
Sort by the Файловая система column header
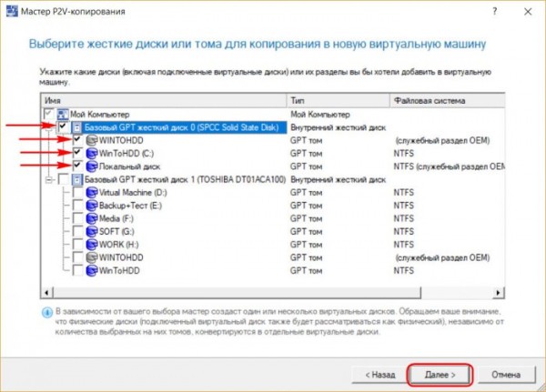coord(447,101)
